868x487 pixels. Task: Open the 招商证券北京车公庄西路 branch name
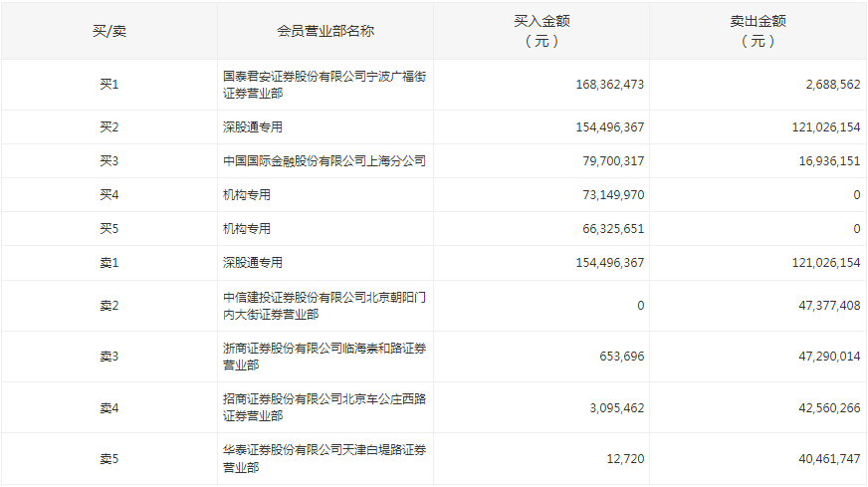tap(325, 407)
